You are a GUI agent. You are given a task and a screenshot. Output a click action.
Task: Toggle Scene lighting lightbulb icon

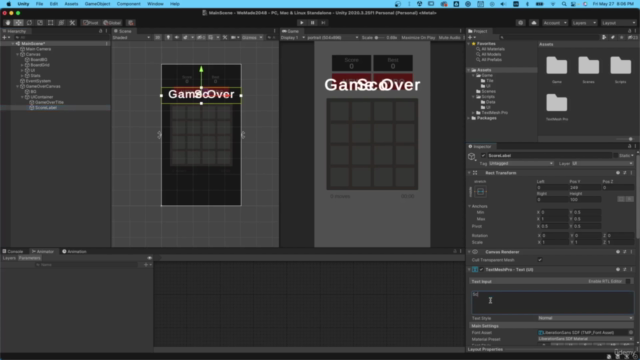point(168,38)
